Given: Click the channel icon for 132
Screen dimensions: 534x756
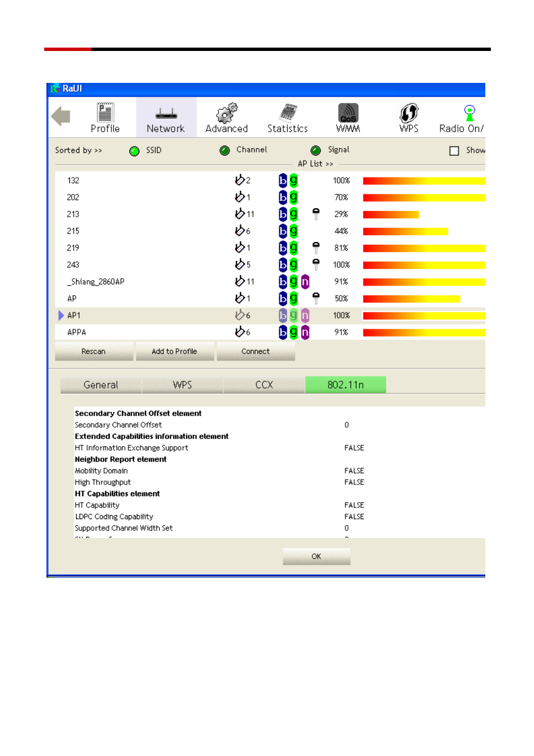Looking at the screenshot, I should 240,180.
